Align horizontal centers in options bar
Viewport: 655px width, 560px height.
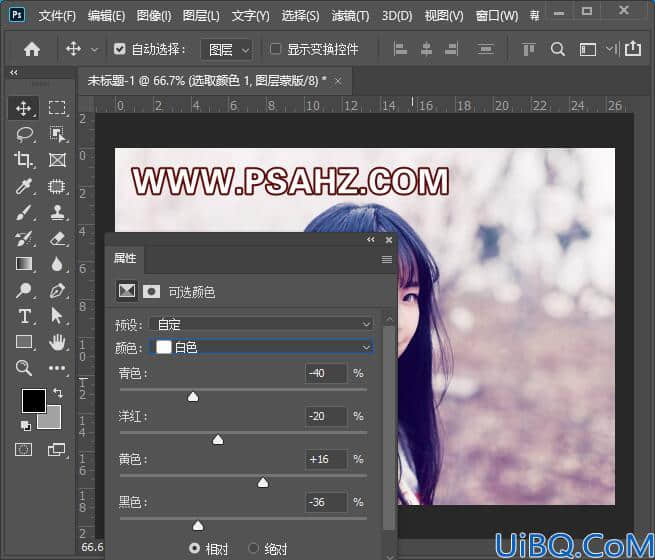click(x=426, y=49)
